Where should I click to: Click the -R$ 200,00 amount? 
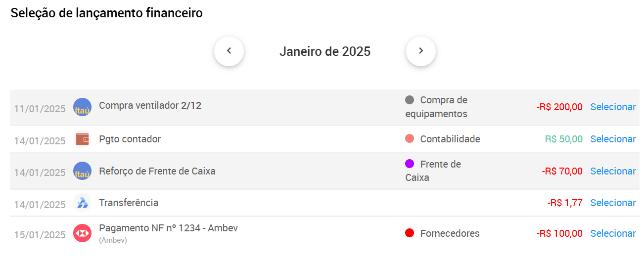(x=559, y=107)
